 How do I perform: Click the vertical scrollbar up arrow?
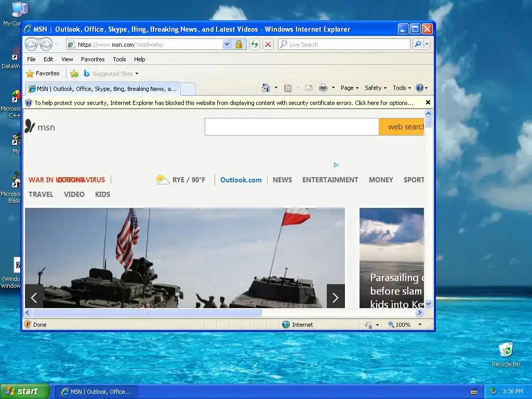(428, 114)
